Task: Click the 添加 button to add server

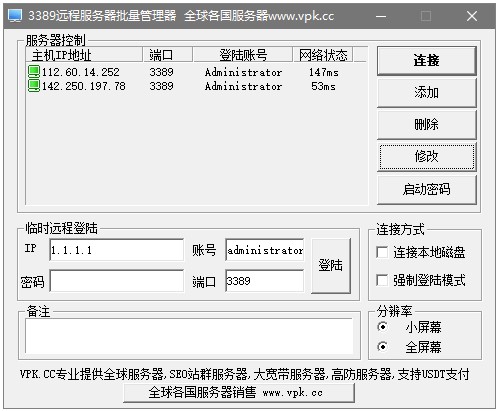Action: 426,93
